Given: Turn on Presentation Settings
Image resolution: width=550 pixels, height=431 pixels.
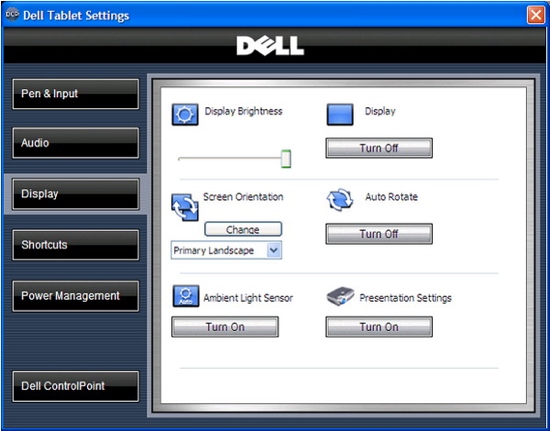Looking at the screenshot, I should [x=379, y=327].
